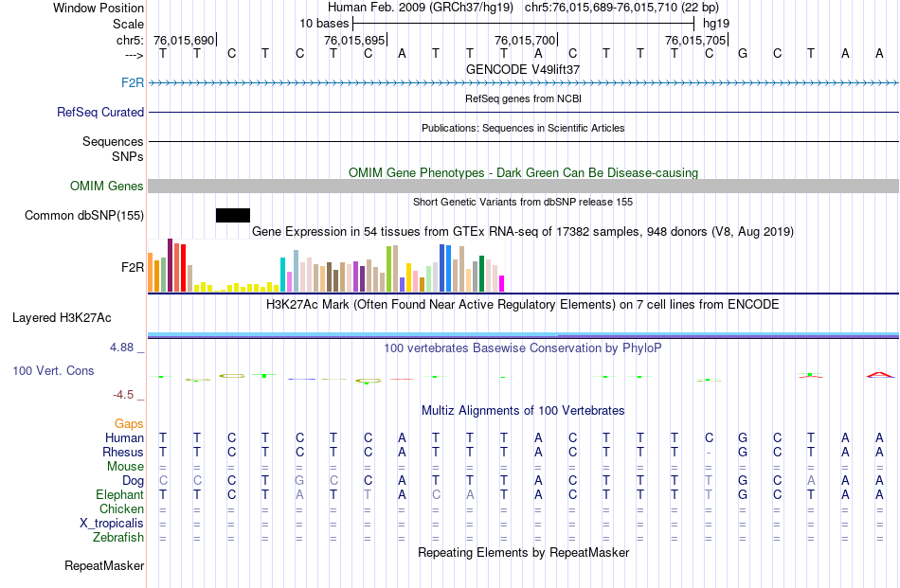Viewport: 900px width, 588px height.
Task: Click the Elephant species label
Action: pyautogui.click(x=120, y=494)
